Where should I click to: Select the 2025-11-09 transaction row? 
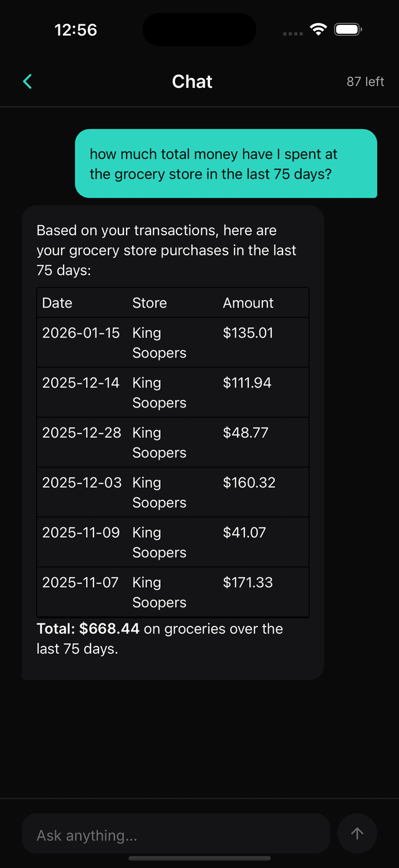coord(173,542)
